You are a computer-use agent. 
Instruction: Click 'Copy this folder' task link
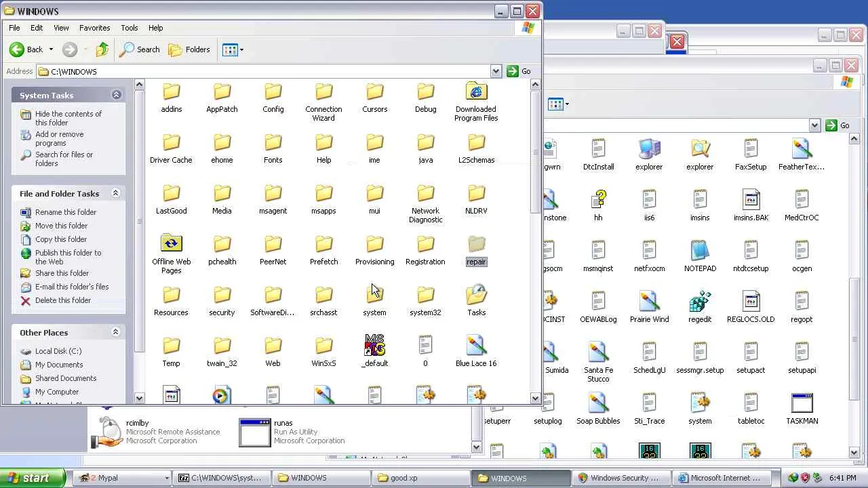tap(61, 239)
